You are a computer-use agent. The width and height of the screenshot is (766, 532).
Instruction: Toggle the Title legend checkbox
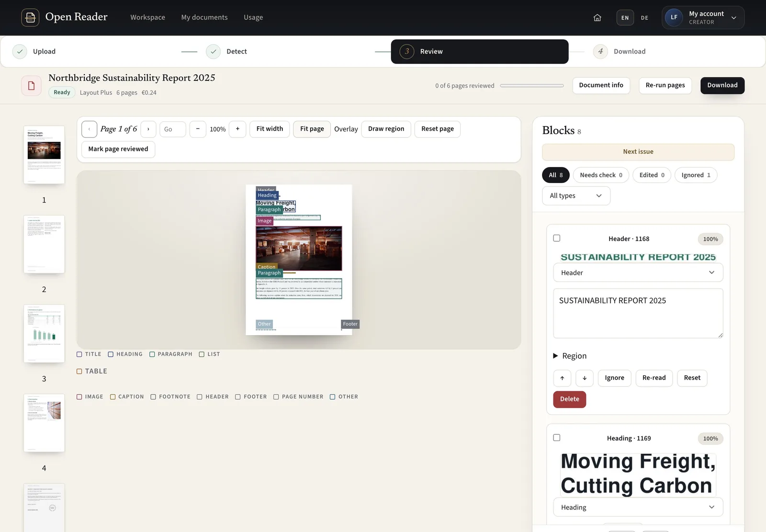79,354
